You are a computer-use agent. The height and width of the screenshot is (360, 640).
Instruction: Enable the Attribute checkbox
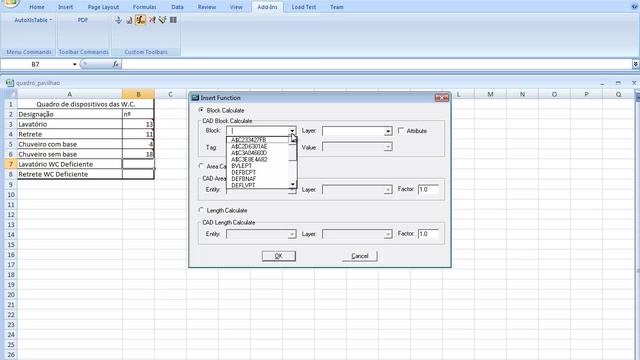point(401,131)
